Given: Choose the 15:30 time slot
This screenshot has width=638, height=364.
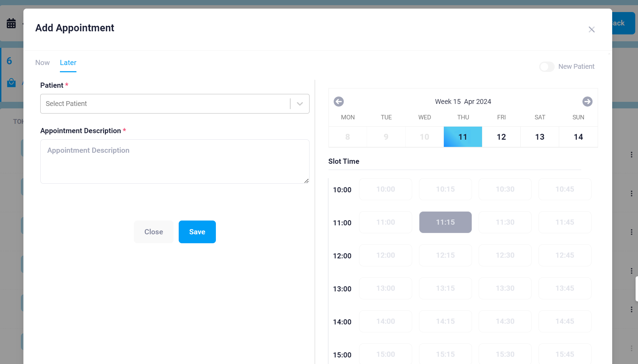Looking at the screenshot, I should coord(505,354).
